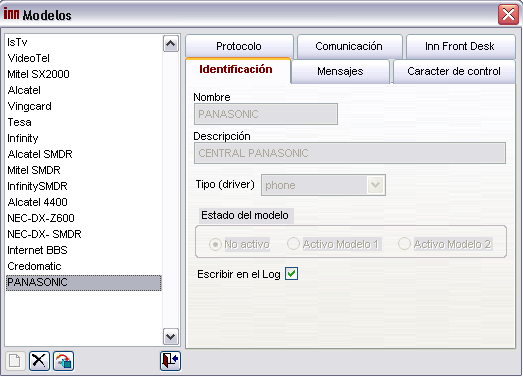Open the Comunicación tab
Viewport: 523px width, 377px height.
click(349, 46)
